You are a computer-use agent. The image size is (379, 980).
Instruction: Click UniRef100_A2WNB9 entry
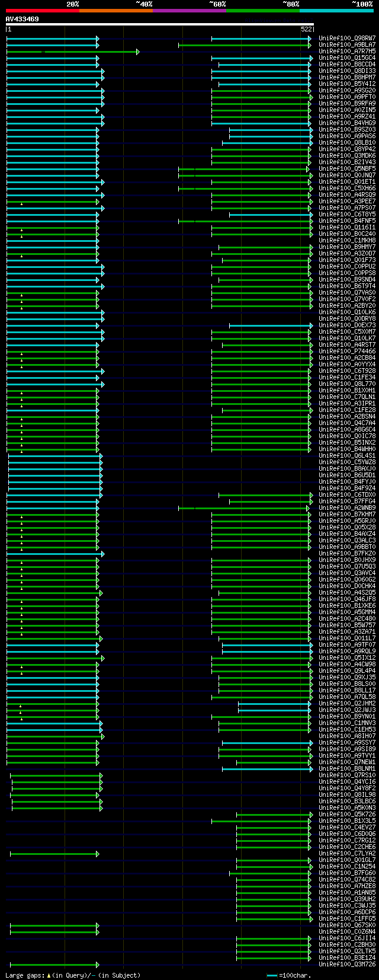pyautogui.click(x=347, y=507)
